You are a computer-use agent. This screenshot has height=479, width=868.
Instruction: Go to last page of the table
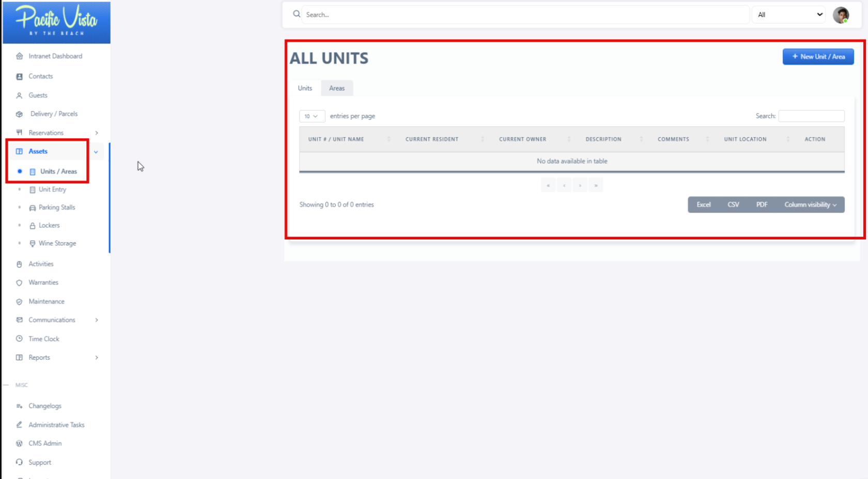click(596, 185)
